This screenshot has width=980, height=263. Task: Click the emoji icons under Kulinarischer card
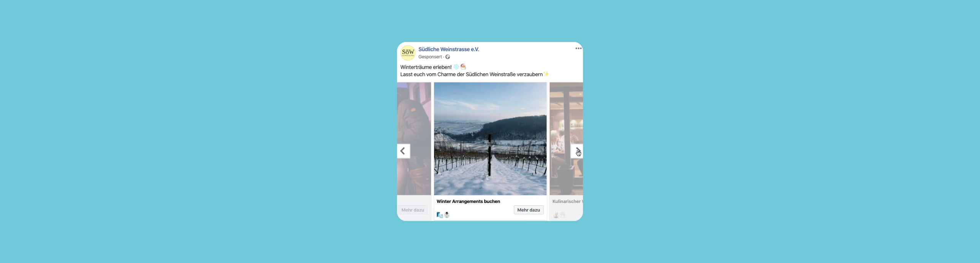pos(559,215)
